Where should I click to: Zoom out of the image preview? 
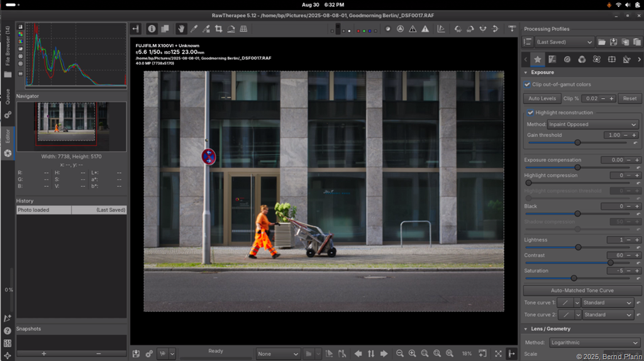click(x=400, y=353)
